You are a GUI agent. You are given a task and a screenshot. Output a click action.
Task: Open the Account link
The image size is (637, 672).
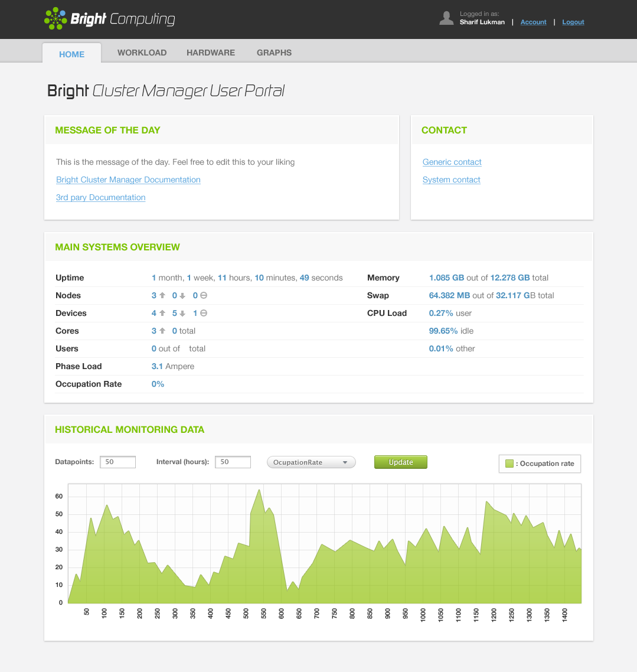click(x=533, y=22)
